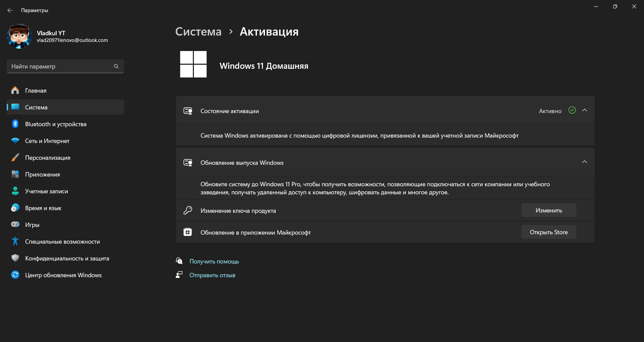Viewport: 644px width, 342px height.
Task: Click Система breadcrumb link
Action: 198,32
